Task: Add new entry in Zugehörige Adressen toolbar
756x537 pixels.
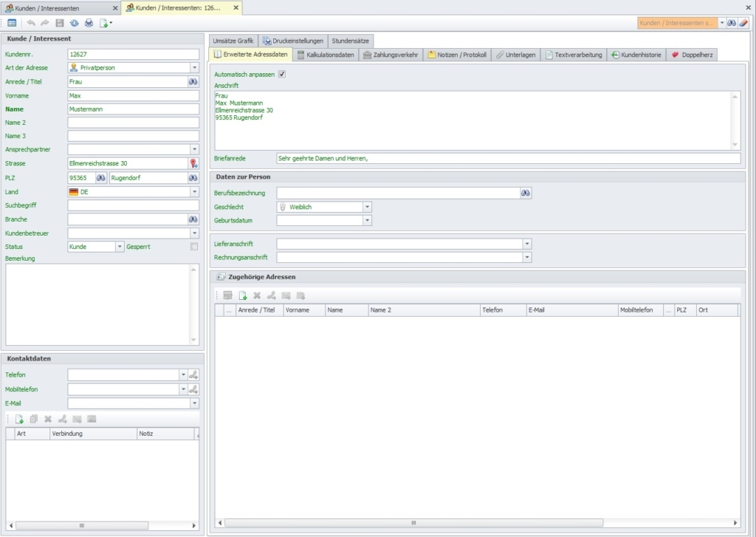Action: click(242, 295)
